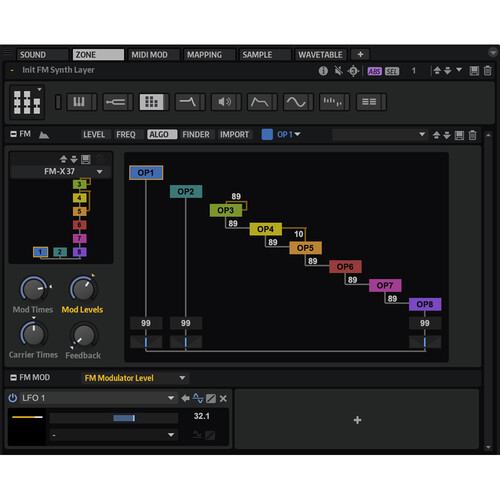Mute the layer with speaker icon
This screenshot has height=500, width=500.
point(339,71)
